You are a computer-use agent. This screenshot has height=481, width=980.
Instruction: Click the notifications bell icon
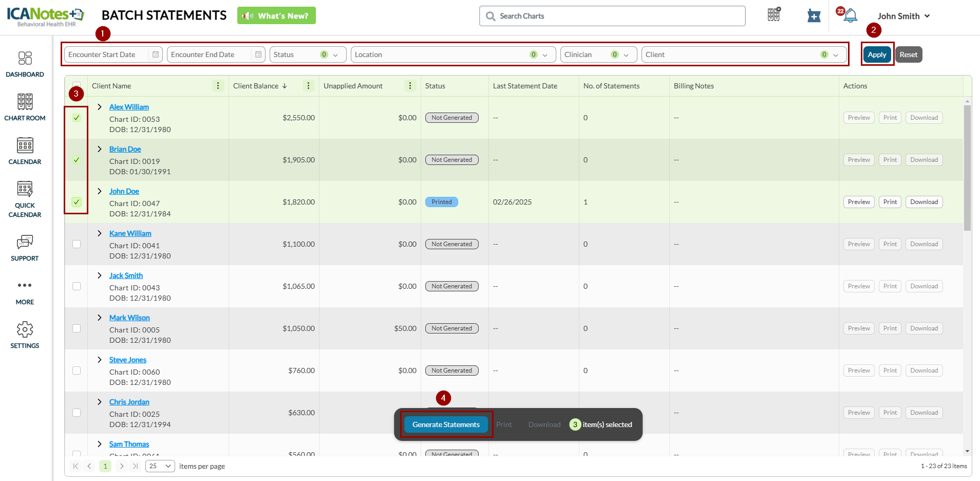pos(851,16)
